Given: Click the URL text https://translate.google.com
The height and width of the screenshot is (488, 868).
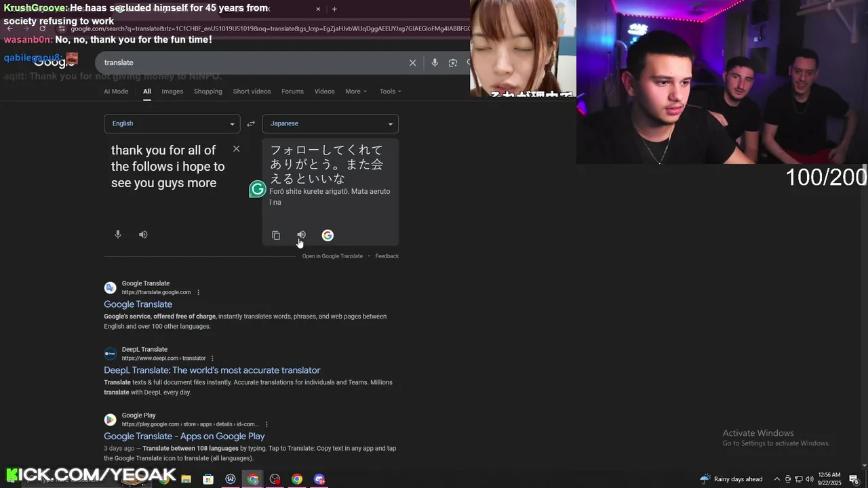Looking at the screenshot, I should pos(156,292).
